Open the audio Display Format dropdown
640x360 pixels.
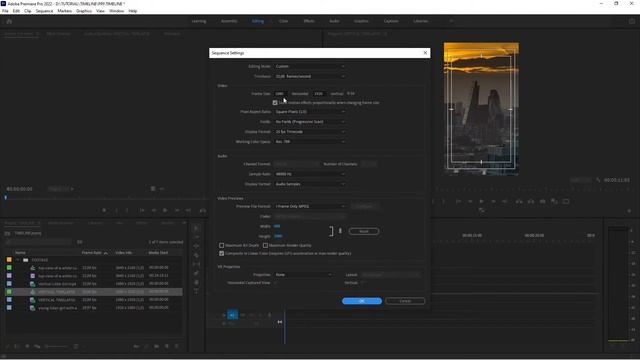point(309,184)
